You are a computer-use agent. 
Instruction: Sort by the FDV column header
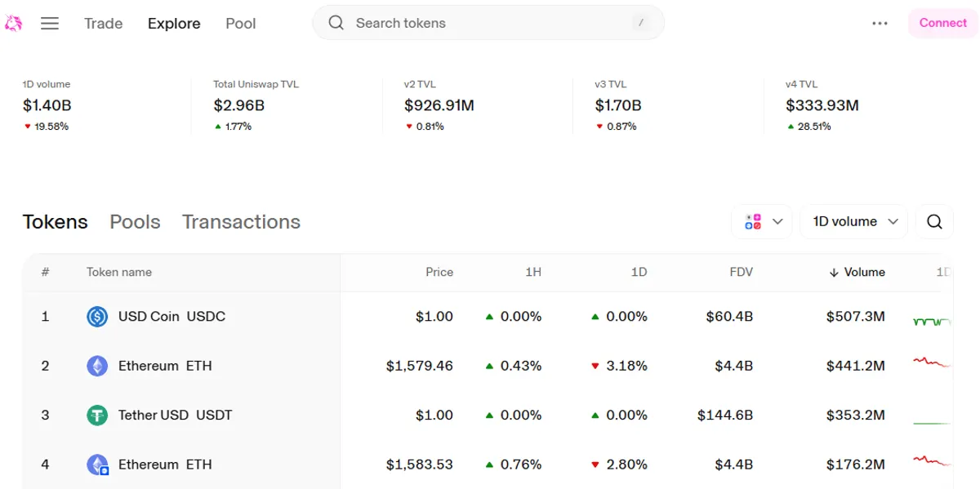point(742,272)
